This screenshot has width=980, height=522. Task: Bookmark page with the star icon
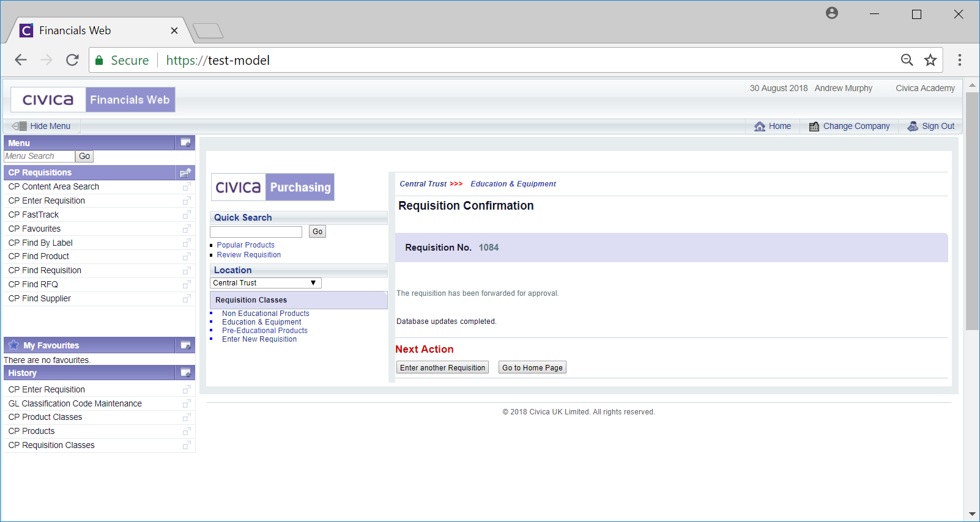pyautogui.click(x=930, y=60)
